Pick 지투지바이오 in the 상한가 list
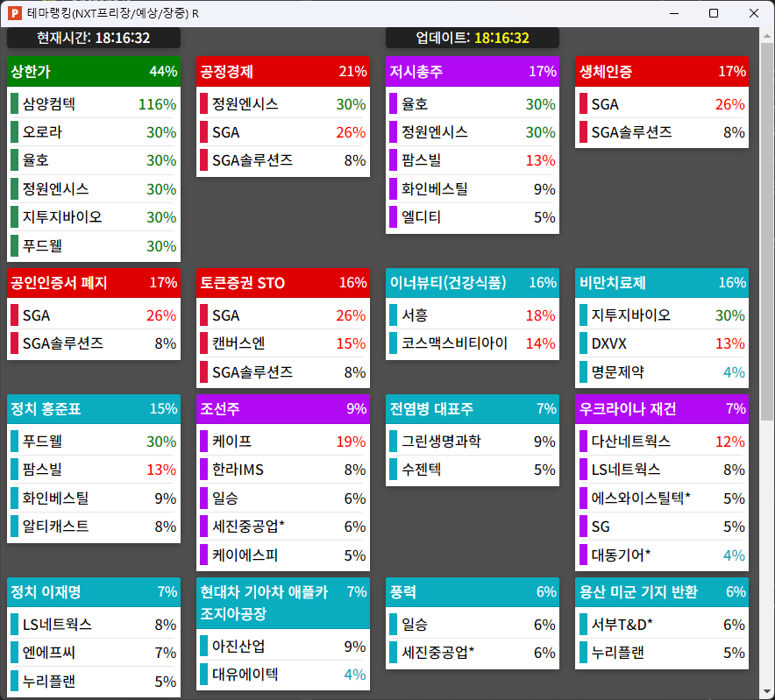The width and height of the screenshot is (775, 700). tap(94, 217)
